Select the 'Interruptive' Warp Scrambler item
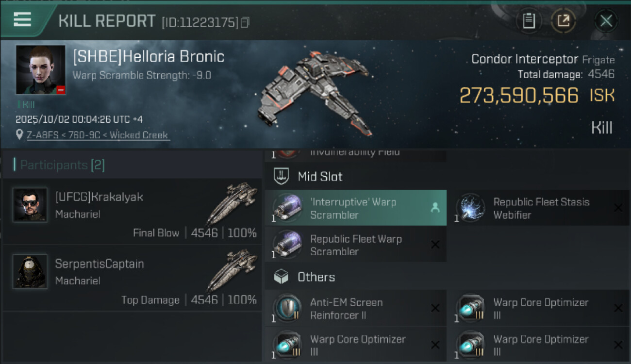Screen dimensions: 631x364 (355, 208)
